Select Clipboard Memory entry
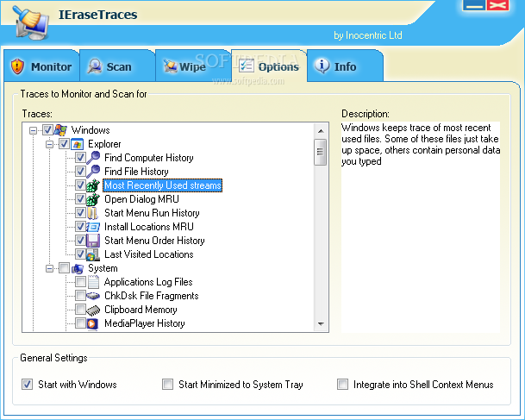The image size is (525, 420). tap(141, 310)
